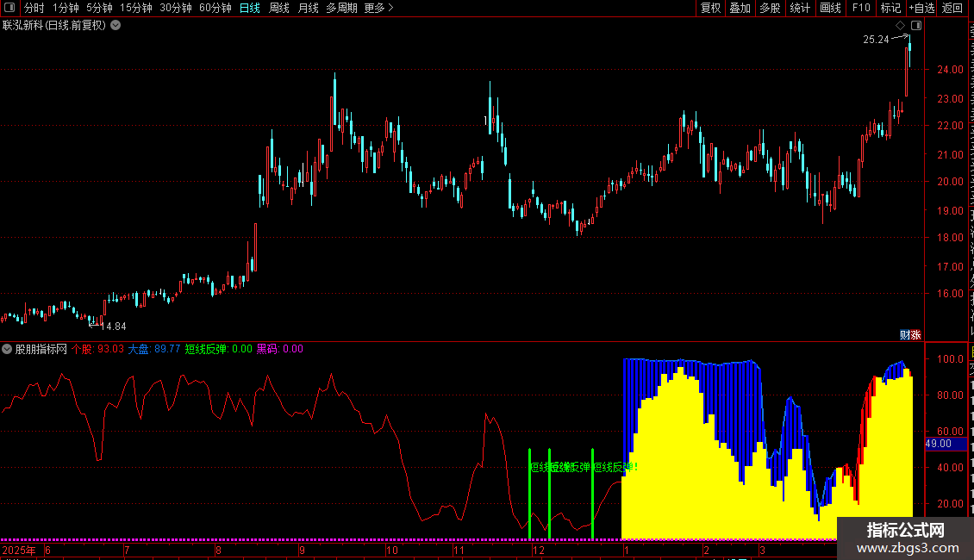The image size is (974, 560).
Task: Switch to 周线 weekly chart tab
Action: point(279,8)
